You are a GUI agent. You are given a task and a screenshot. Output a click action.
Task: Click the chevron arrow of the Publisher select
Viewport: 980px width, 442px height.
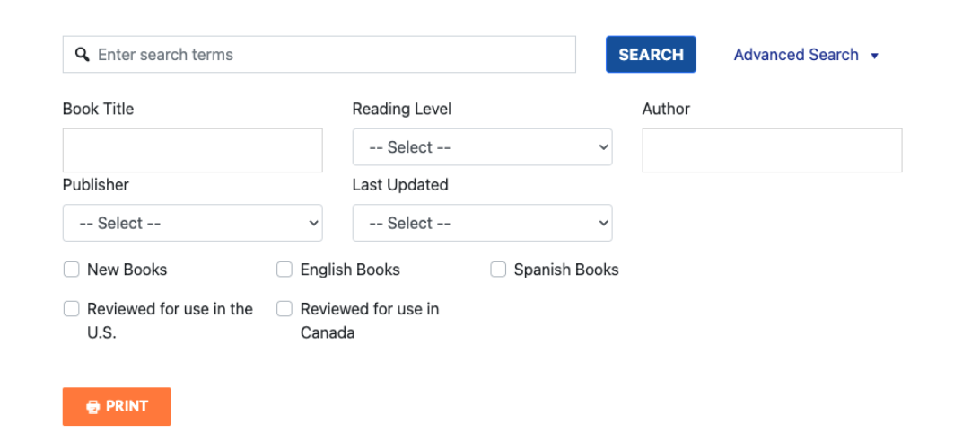click(313, 223)
